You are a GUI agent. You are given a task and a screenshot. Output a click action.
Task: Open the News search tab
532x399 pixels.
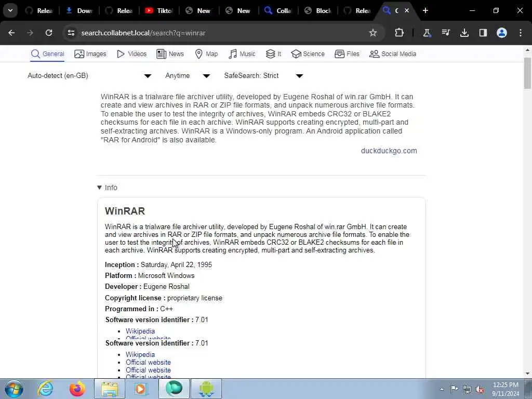(x=170, y=54)
